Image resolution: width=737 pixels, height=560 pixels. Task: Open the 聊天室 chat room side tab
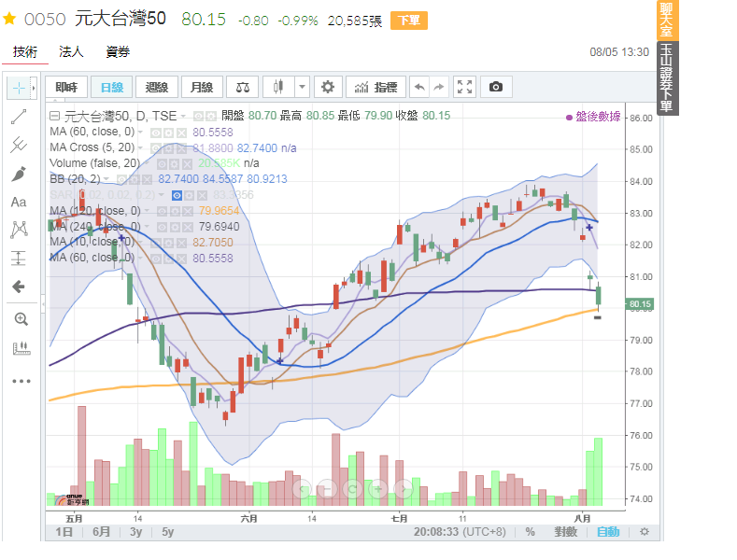pos(667,20)
